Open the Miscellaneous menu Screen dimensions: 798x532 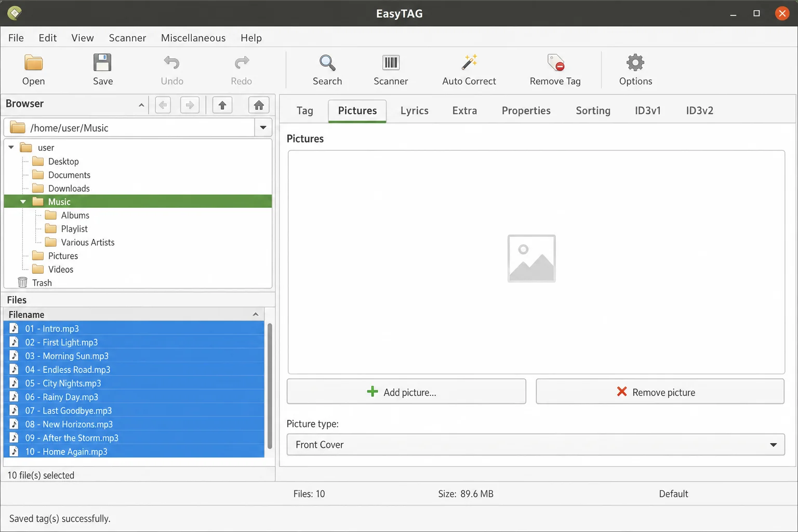tap(193, 38)
